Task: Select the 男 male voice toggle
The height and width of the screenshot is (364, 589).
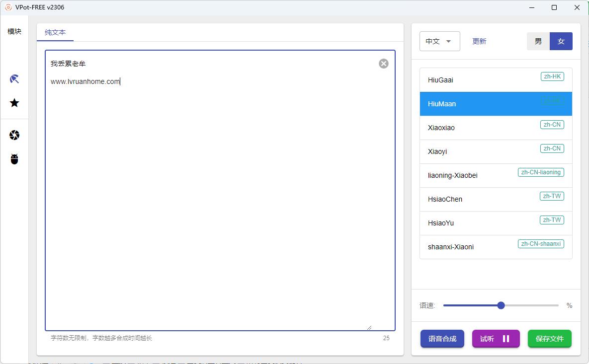Action: 538,42
